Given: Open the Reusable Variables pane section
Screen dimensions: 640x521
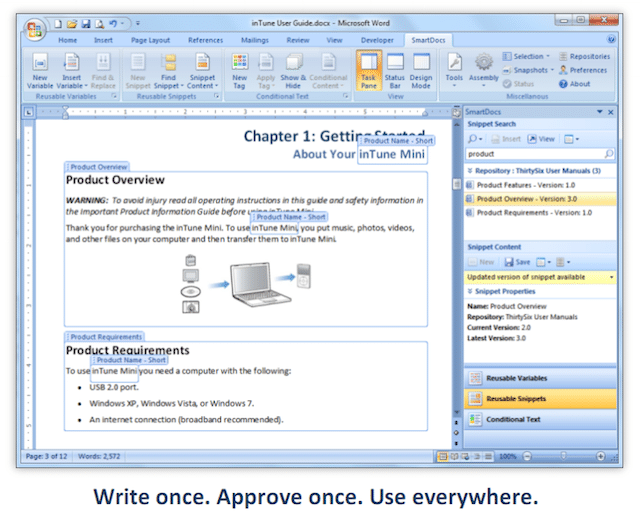Looking at the screenshot, I should click(540, 379).
